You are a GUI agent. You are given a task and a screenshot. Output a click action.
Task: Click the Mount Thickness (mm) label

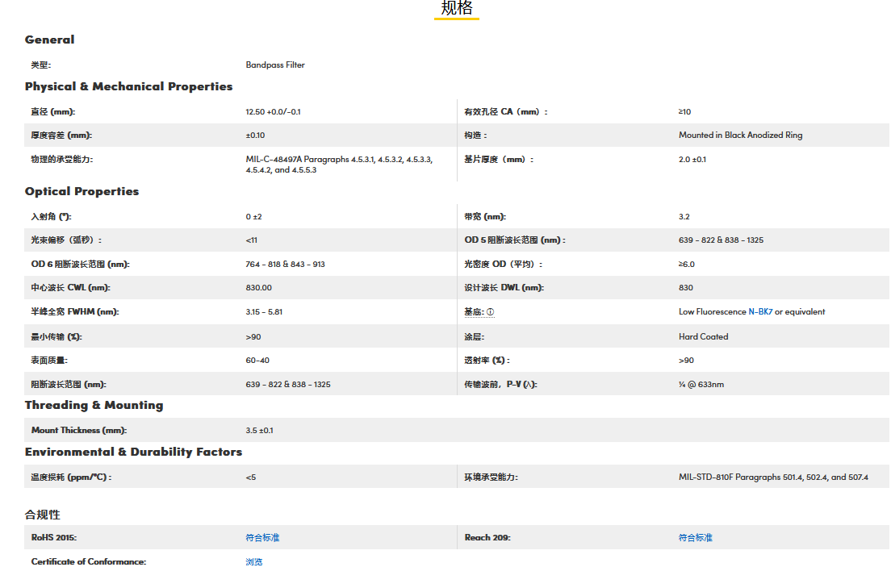[78, 430]
